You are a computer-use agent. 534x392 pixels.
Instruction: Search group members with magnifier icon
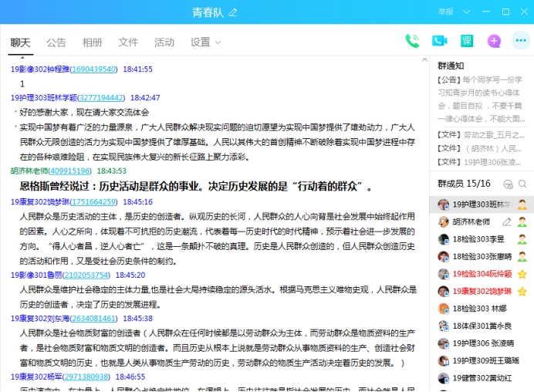[x=522, y=184]
